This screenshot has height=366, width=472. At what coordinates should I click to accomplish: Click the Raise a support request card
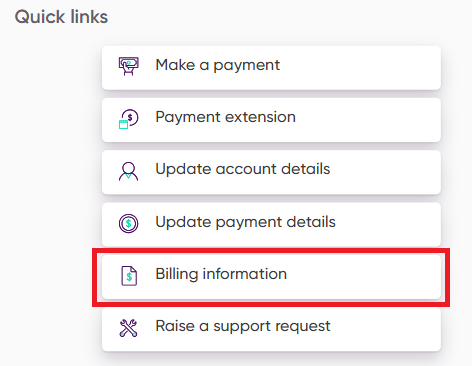(271, 329)
